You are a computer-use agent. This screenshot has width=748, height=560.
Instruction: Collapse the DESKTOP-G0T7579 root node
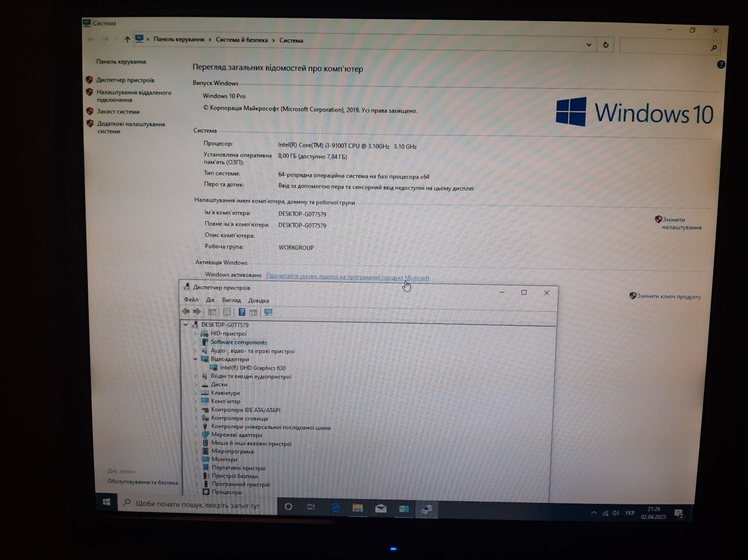[x=185, y=325]
